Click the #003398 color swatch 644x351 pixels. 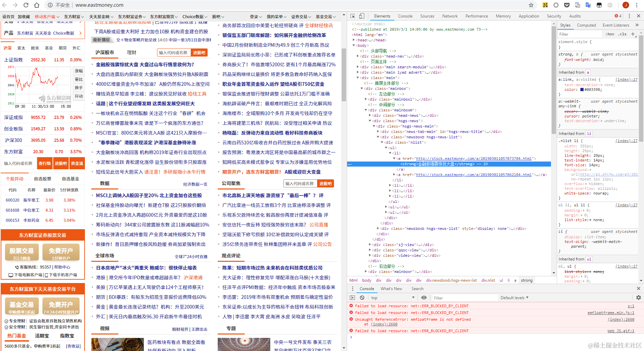[582, 90]
